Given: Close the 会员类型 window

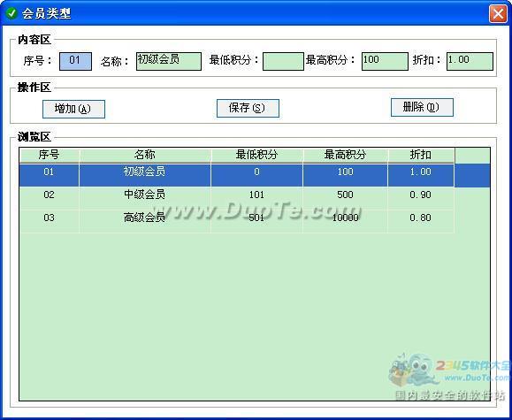Looking at the screenshot, I should pos(498,14).
